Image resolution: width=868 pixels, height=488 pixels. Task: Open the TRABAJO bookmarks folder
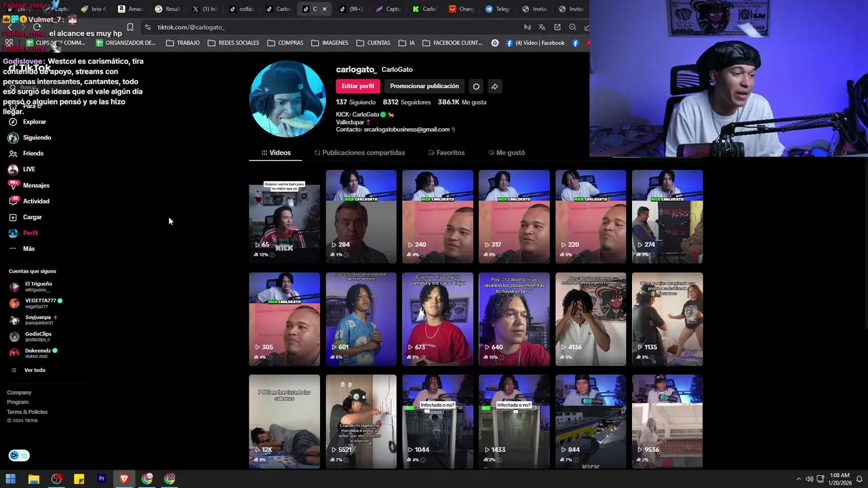tap(182, 43)
